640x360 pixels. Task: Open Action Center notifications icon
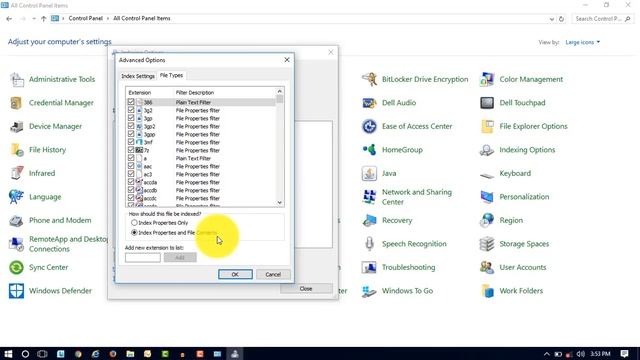pyautogui.click(x=624, y=354)
